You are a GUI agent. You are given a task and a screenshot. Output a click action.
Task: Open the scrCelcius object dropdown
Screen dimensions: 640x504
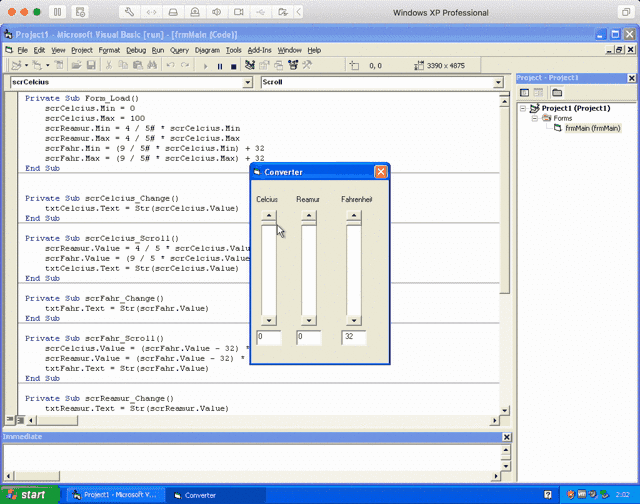click(x=248, y=82)
